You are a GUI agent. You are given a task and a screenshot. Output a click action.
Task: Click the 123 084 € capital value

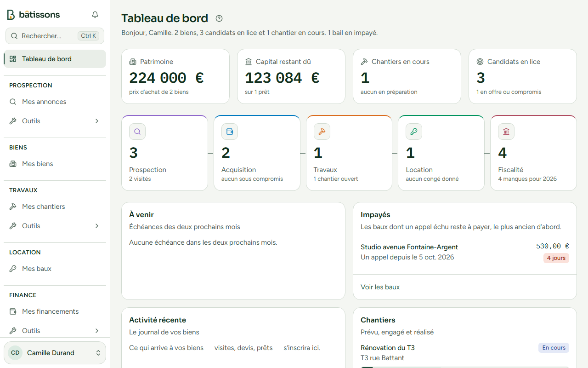point(282,78)
